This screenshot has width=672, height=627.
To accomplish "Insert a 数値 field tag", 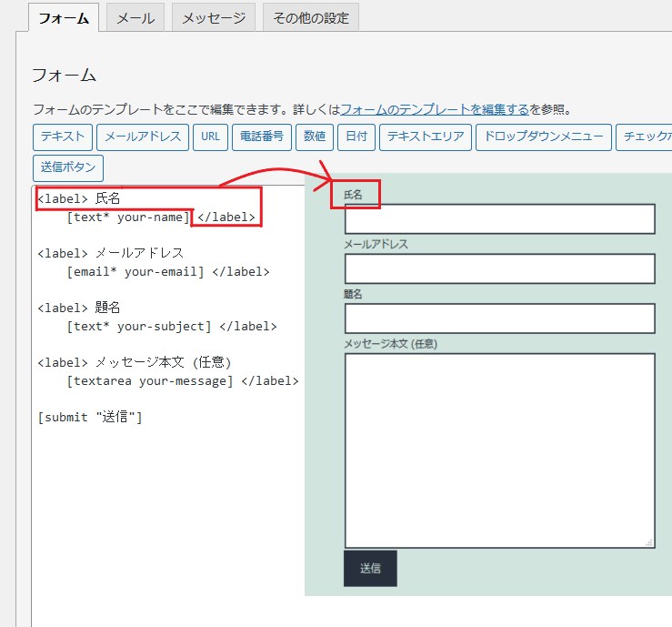I will coord(315,137).
